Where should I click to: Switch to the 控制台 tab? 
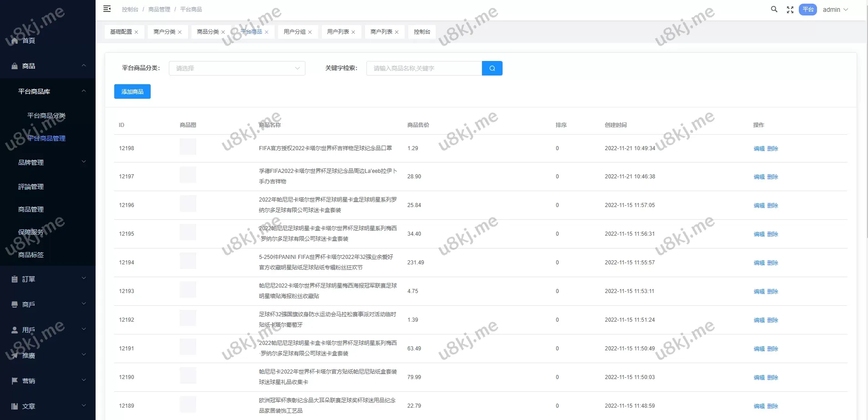pos(421,32)
